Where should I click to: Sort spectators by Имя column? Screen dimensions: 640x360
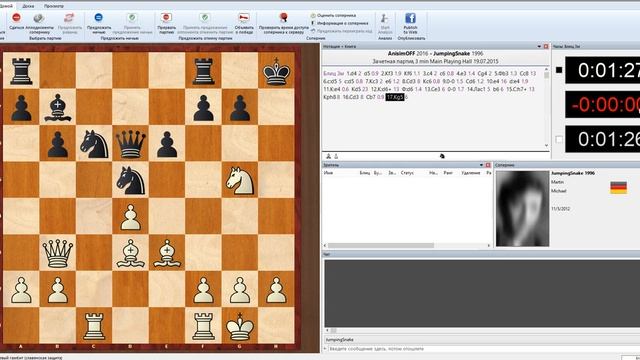[x=328, y=173]
